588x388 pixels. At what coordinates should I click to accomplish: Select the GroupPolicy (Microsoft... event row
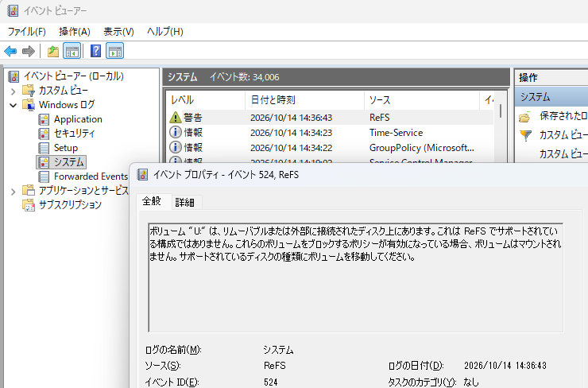click(330, 147)
